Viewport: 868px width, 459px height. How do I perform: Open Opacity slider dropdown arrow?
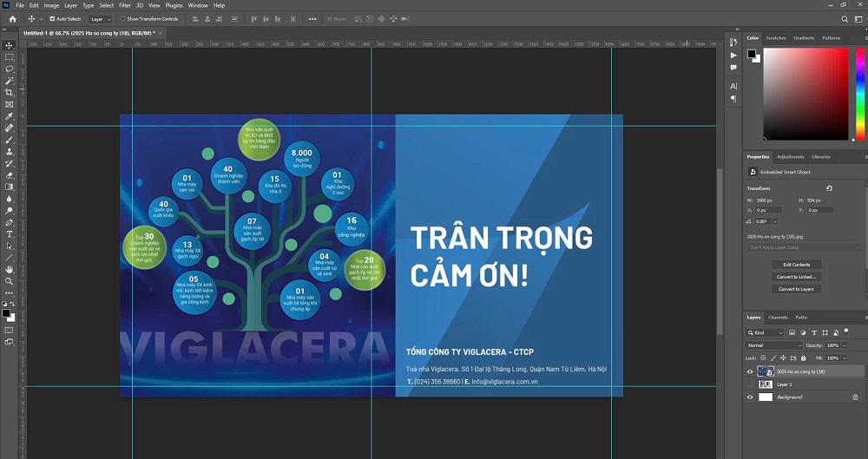click(845, 345)
